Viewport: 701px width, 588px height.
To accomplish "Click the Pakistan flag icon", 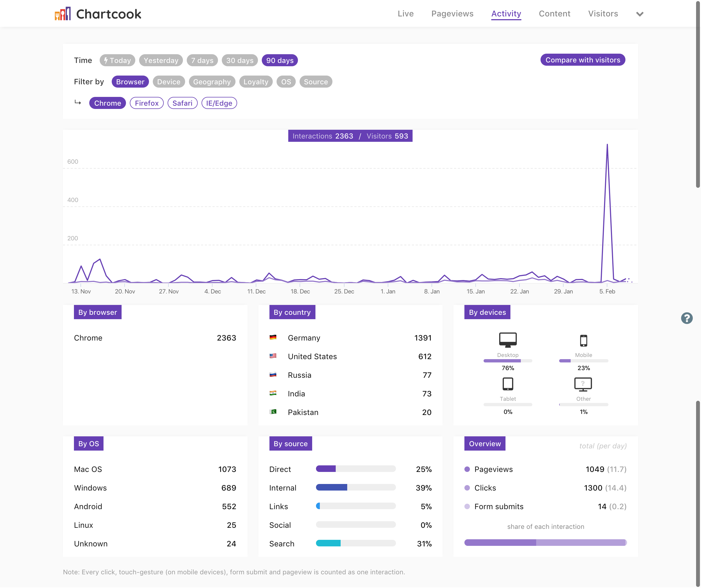I will point(273,412).
